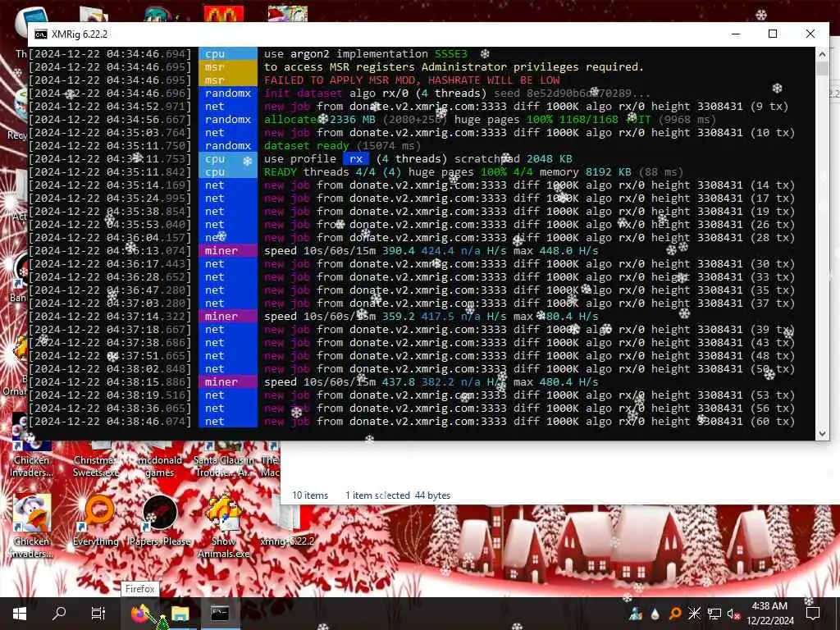840x630 pixels.
Task: Click the water drop tray icon
Action: pos(655,614)
